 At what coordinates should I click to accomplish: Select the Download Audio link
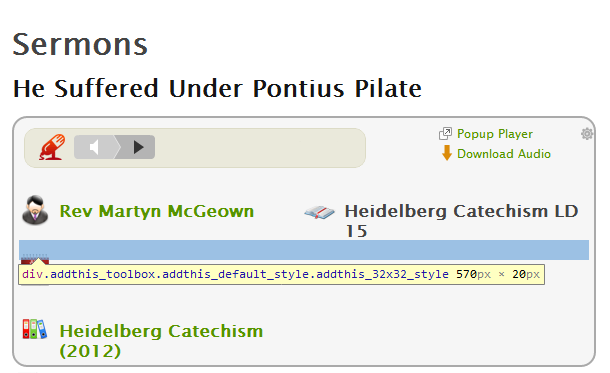[x=504, y=154]
